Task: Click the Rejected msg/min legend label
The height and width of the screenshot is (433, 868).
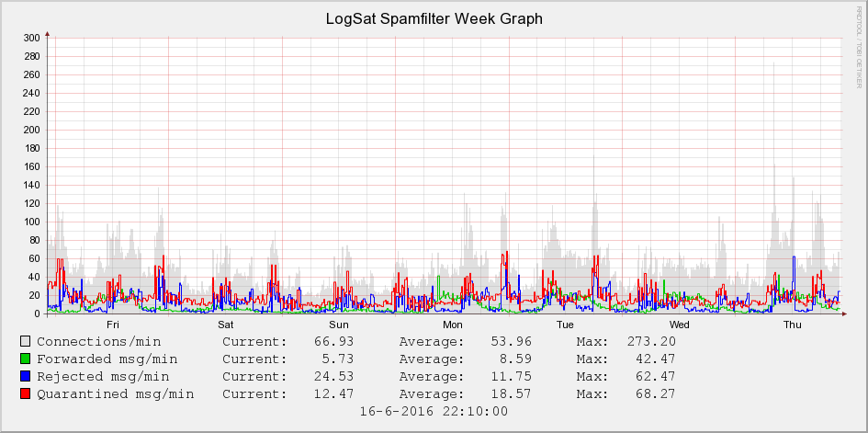Action: 103,377
